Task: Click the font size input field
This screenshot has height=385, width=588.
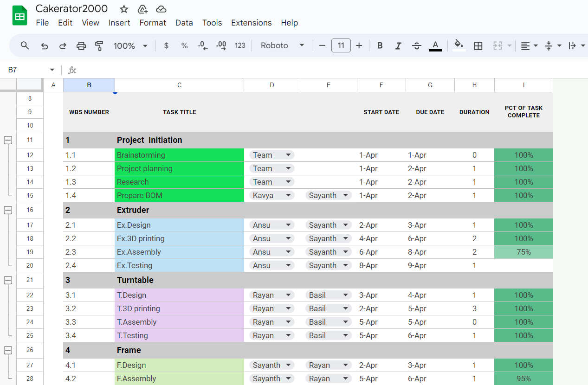Action: (x=341, y=45)
